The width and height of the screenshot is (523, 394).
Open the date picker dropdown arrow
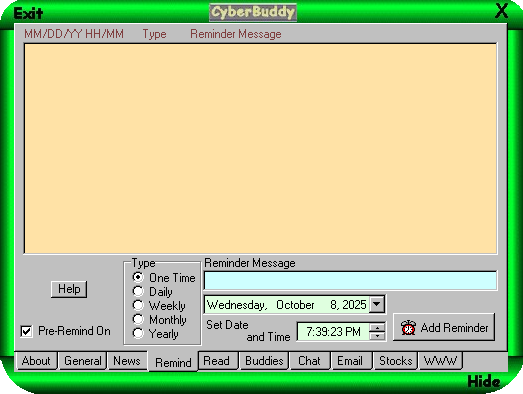click(377, 304)
